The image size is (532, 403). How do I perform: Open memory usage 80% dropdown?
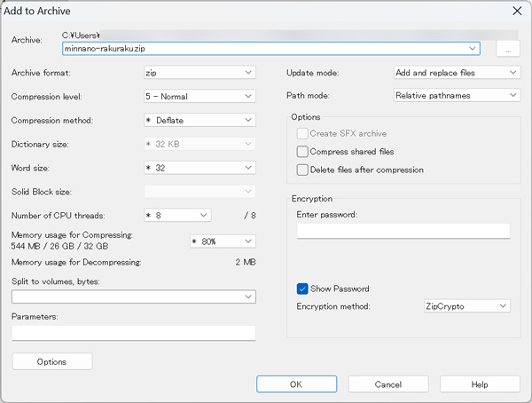click(x=223, y=241)
